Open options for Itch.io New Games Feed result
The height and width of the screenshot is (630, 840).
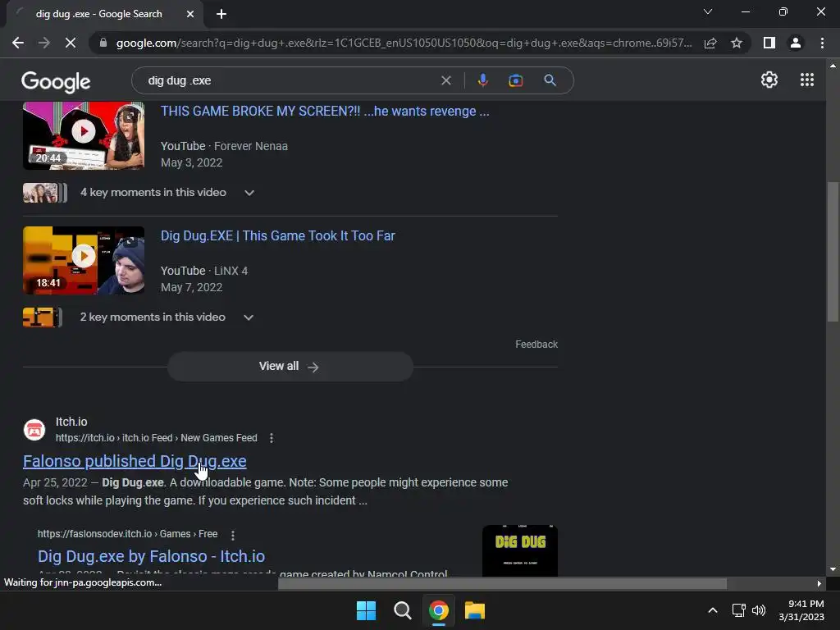[272, 438]
